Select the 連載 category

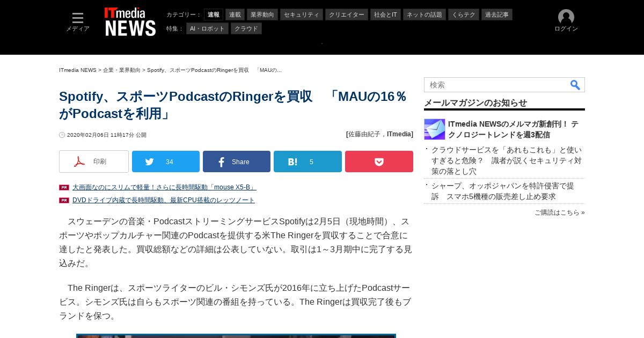235,14
